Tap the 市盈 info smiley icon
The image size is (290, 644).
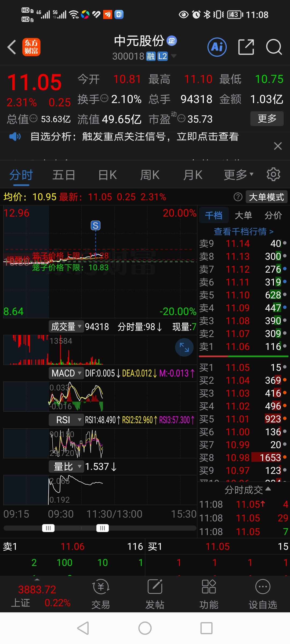point(182,118)
